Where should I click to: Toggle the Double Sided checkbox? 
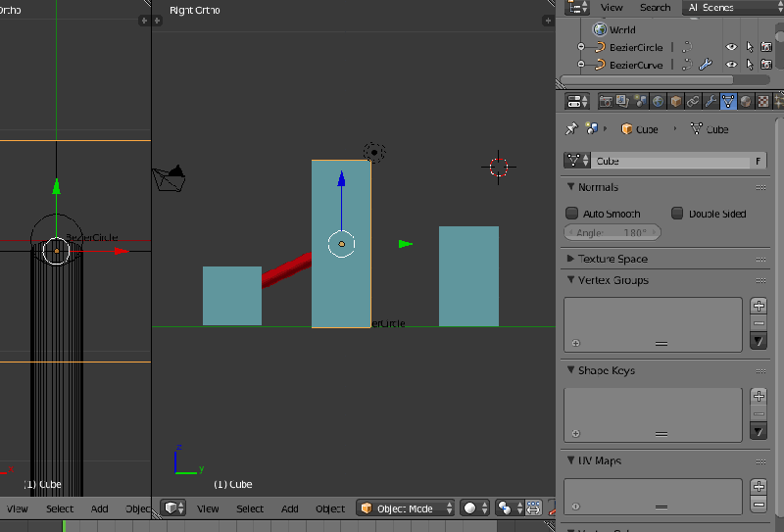pyautogui.click(x=677, y=214)
